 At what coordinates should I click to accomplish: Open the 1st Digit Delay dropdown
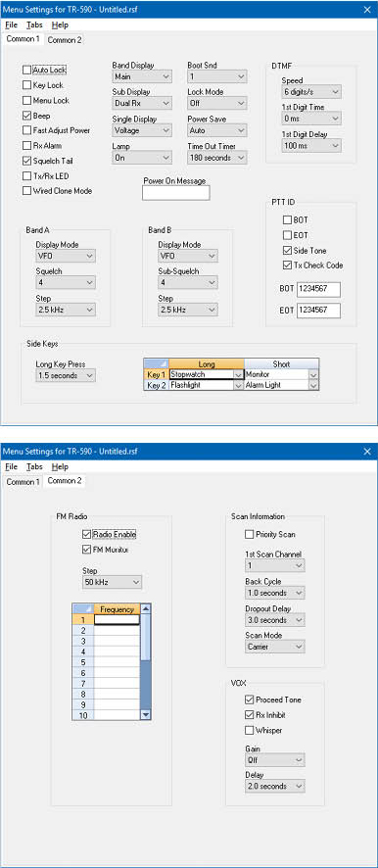[x=311, y=145]
